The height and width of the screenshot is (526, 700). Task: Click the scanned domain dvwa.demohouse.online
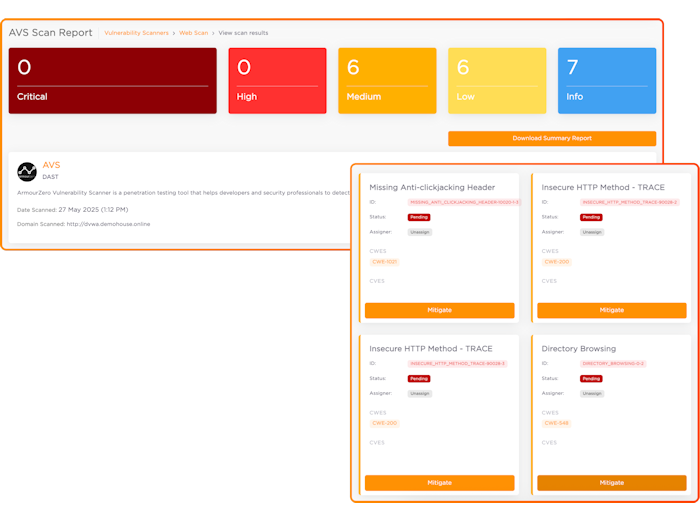108,224
